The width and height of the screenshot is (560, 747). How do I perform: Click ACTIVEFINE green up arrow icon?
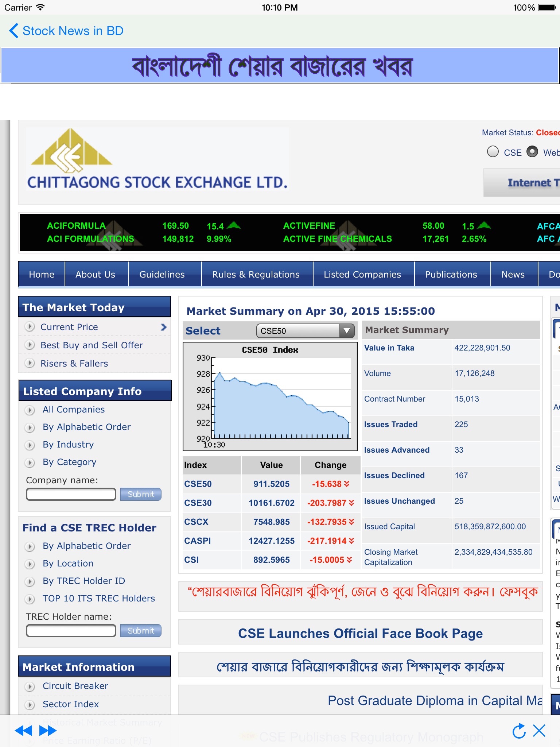coord(484,225)
